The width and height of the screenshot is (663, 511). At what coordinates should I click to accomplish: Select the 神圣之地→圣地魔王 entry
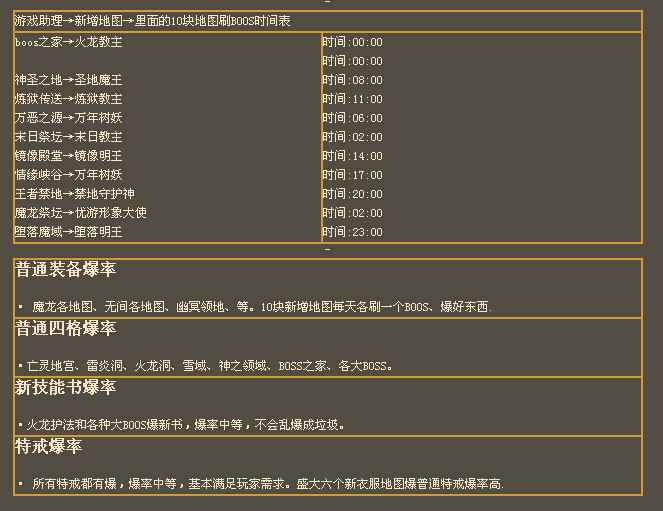[69, 80]
